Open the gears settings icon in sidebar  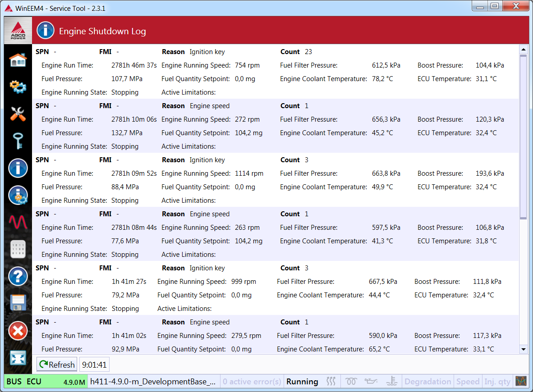18,87
